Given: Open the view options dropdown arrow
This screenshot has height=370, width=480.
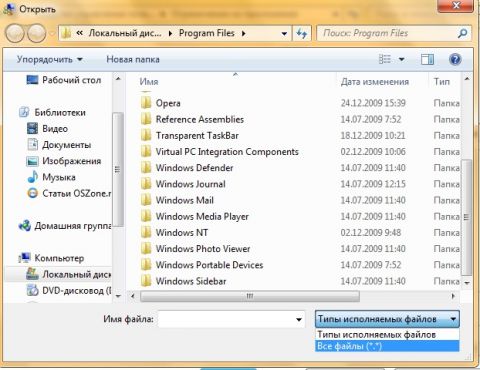Looking at the screenshot, I should [x=402, y=60].
